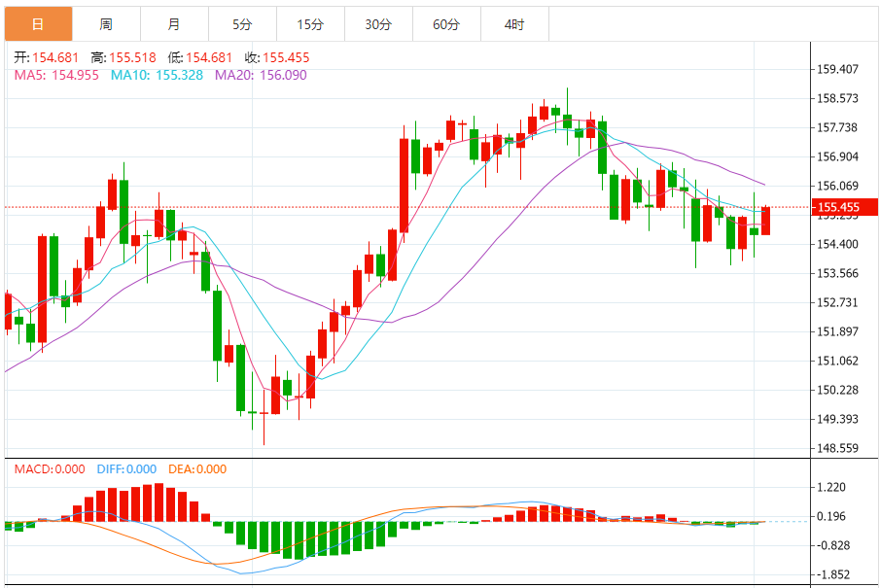Image resolution: width=880 pixels, height=588 pixels.
Task: Click the 148.559 price axis label
Action: pyautogui.click(x=837, y=449)
